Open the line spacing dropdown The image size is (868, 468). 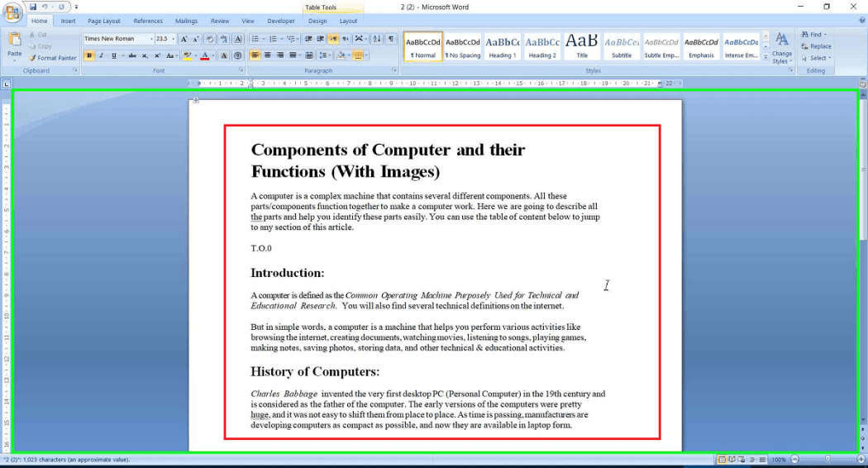click(x=324, y=55)
